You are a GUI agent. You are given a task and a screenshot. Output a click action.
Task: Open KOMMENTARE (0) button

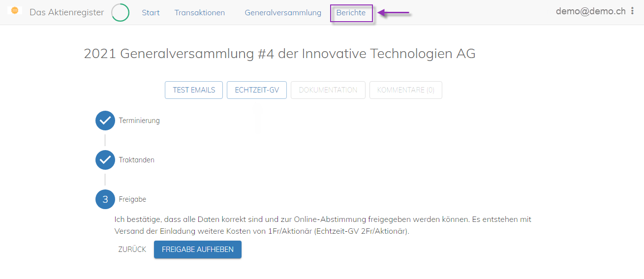[406, 90]
